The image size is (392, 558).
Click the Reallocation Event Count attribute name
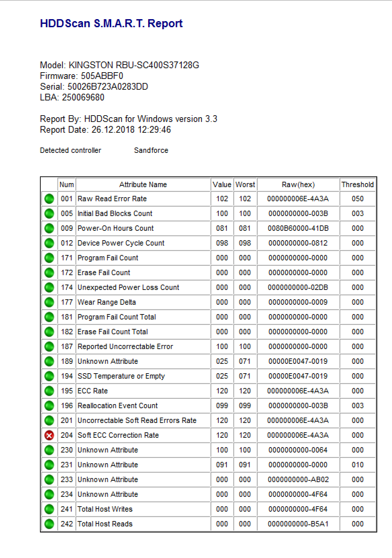pyautogui.click(x=118, y=406)
